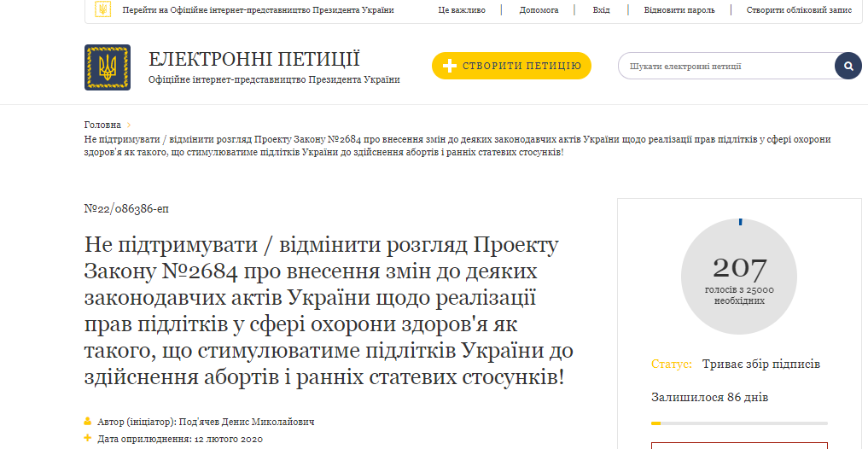Click the yellow plus icon on Створити петицію

450,66
